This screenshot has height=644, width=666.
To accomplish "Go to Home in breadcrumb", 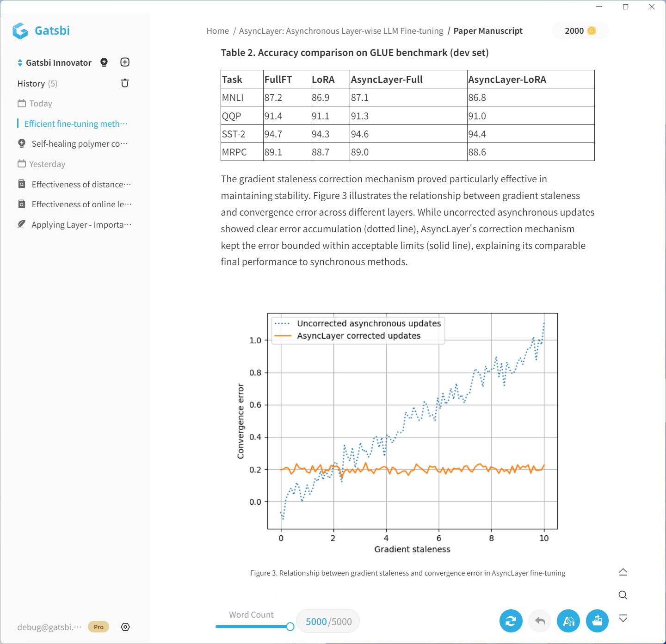I will pos(217,31).
